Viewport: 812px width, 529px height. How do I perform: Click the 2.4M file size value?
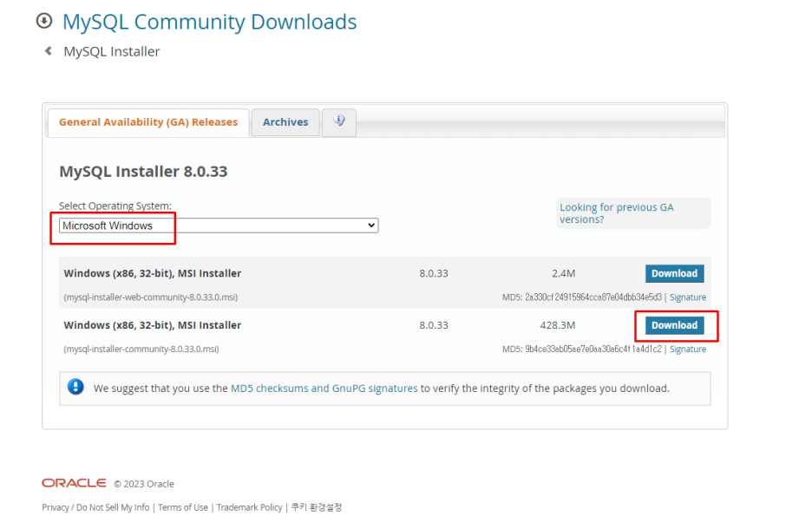pyautogui.click(x=563, y=273)
